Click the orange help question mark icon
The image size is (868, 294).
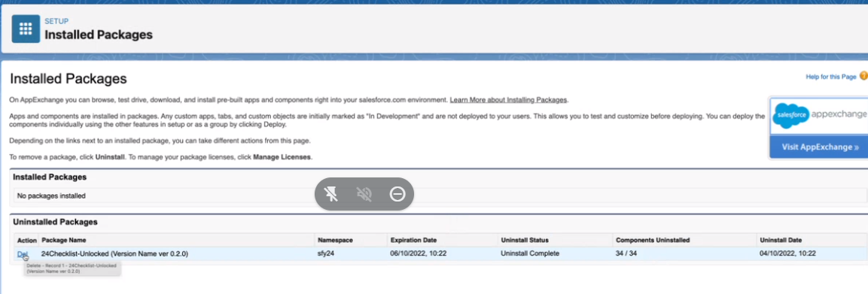(x=863, y=76)
